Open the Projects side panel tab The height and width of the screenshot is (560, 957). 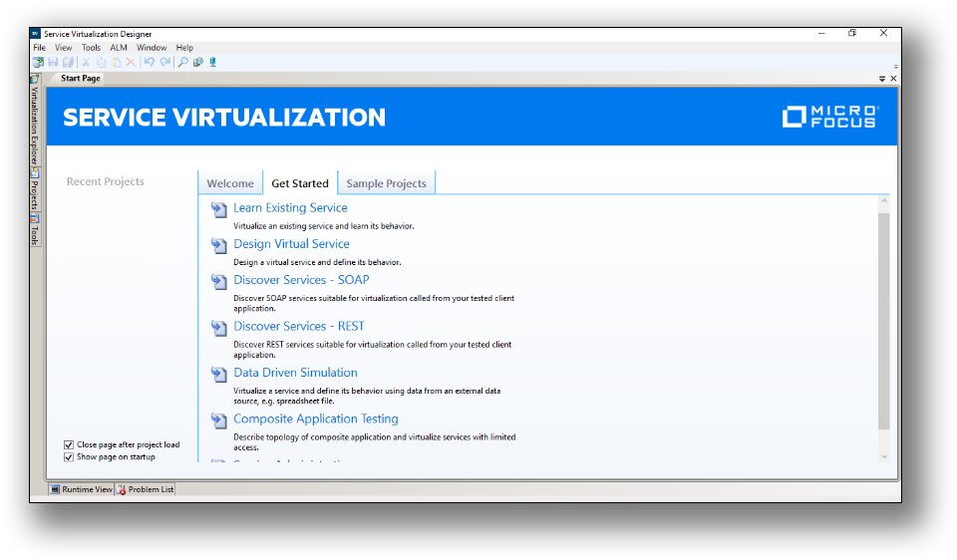point(35,189)
